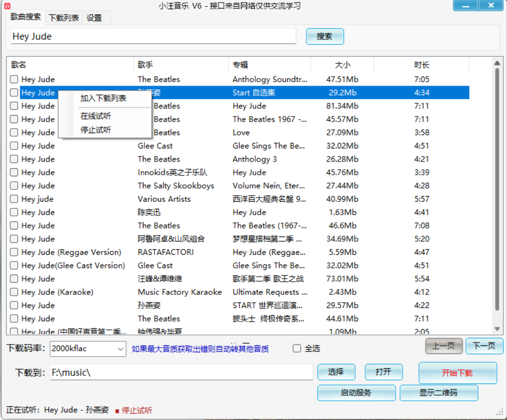Select the START 世界巡迴演... album cell
507x420 pixels.
click(x=267, y=305)
